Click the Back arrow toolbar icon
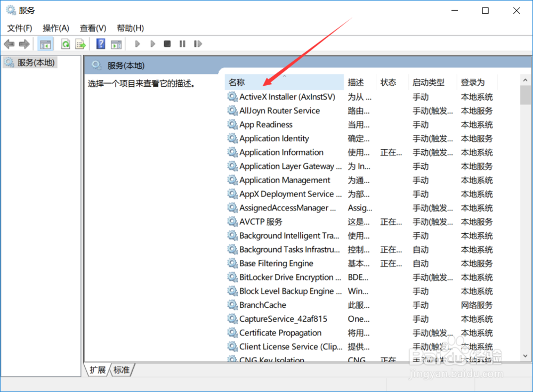 (9, 44)
